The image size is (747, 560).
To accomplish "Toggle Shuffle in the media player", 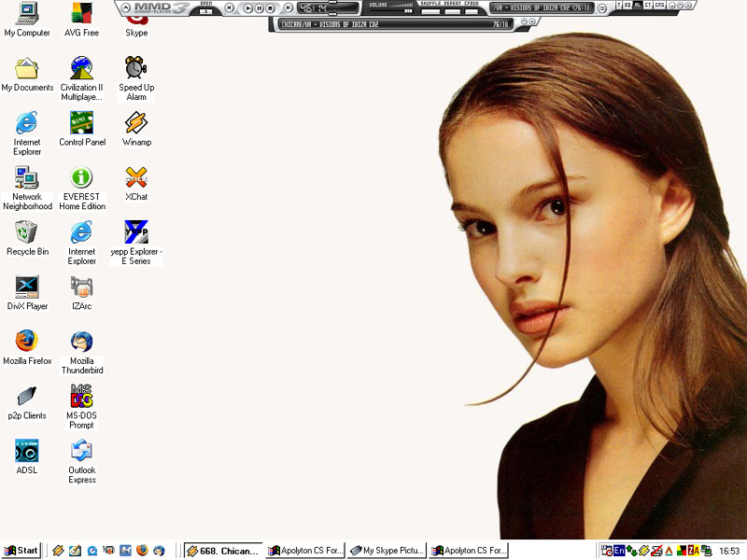I will 430,11.
